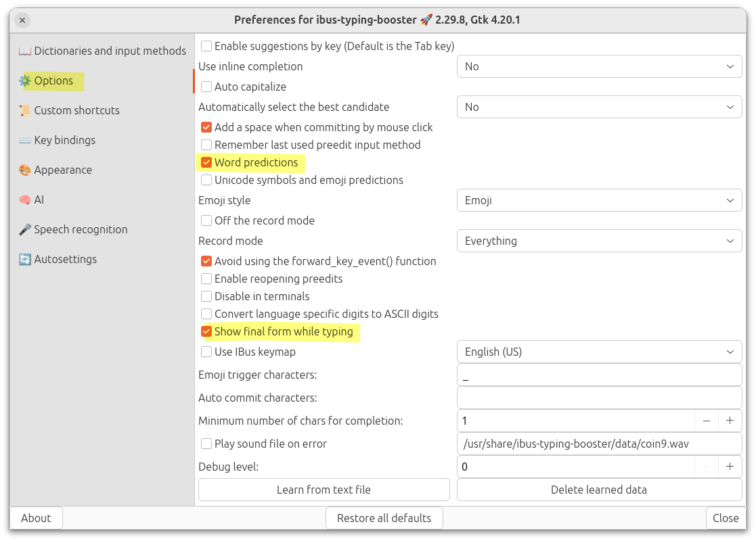Viewport: 756px width, 541px height.
Task: Click the book icon beside Dictionaries and input methods
Action: click(x=25, y=51)
